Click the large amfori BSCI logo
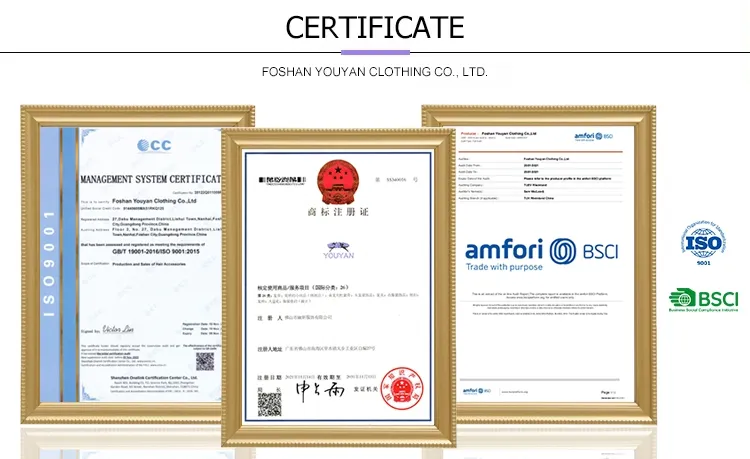This screenshot has width=750, height=459. tap(541, 254)
